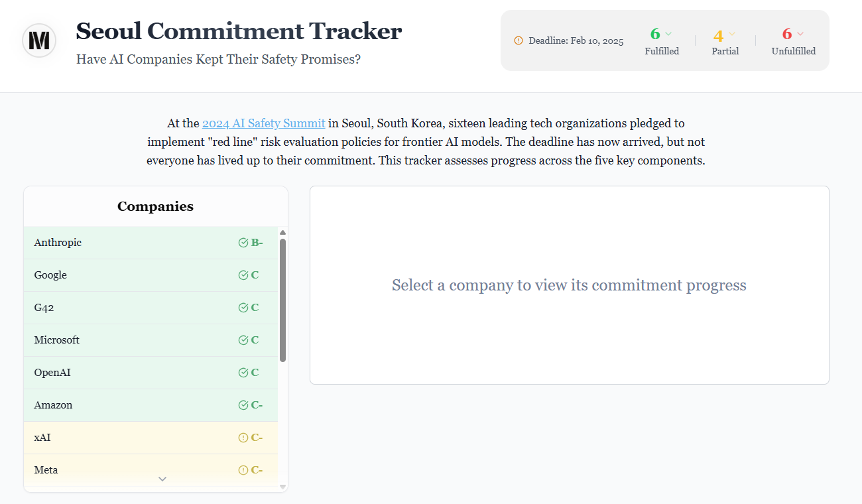Click Meta's yellow partial status icon

[x=243, y=470]
